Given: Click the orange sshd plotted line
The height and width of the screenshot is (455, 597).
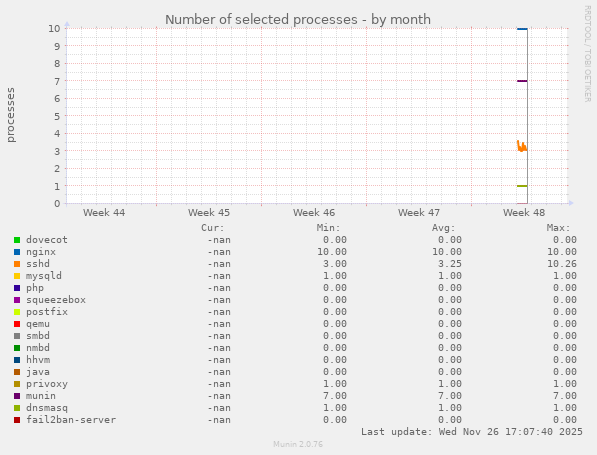Looking at the screenshot, I should pos(522,147).
